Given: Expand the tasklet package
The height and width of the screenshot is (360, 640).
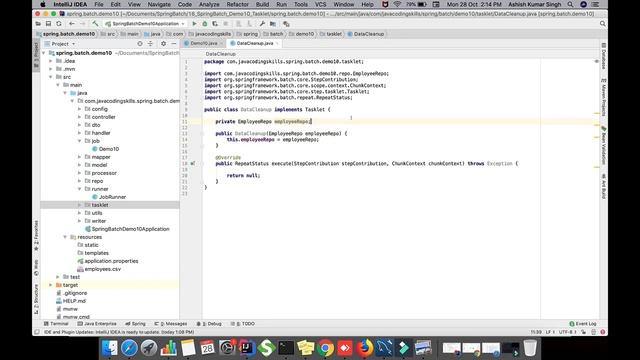Looking at the screenshot, I should (80, 205).
